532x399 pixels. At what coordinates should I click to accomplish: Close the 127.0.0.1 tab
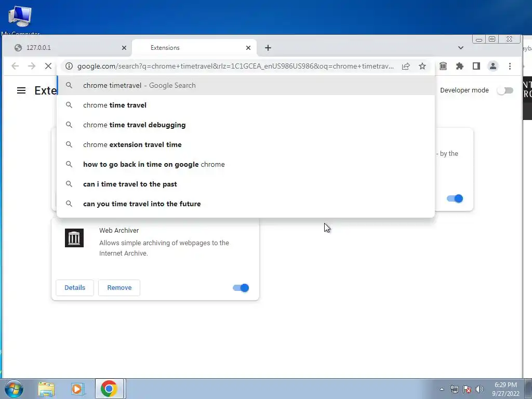point(124,48)
